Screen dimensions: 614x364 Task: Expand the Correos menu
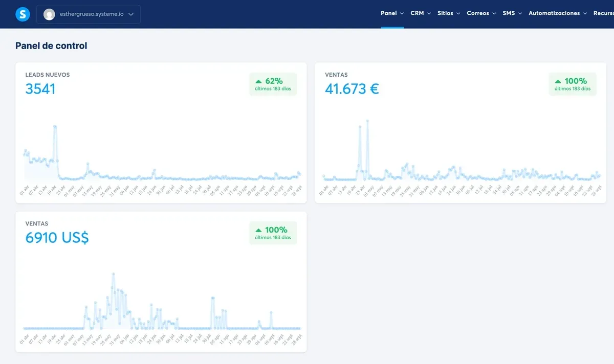click(x=481, y=13)
